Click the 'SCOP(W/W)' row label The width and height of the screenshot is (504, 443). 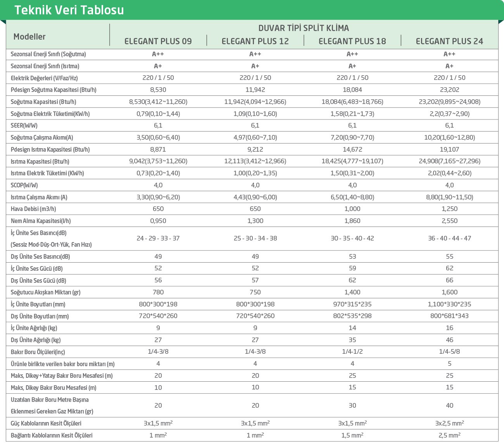24,185
